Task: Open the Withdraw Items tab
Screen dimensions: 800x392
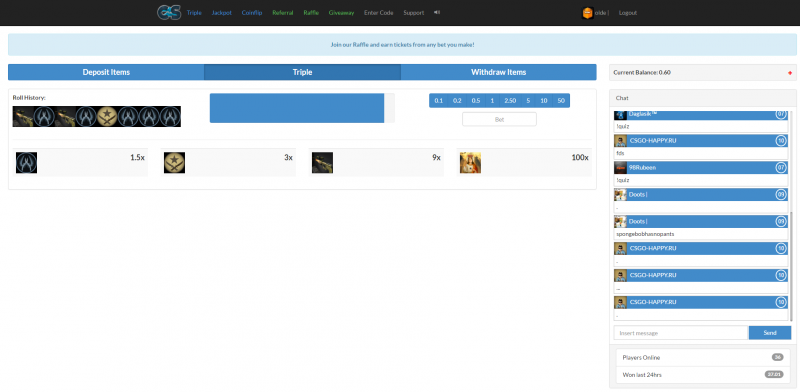Action: [498, 72]
